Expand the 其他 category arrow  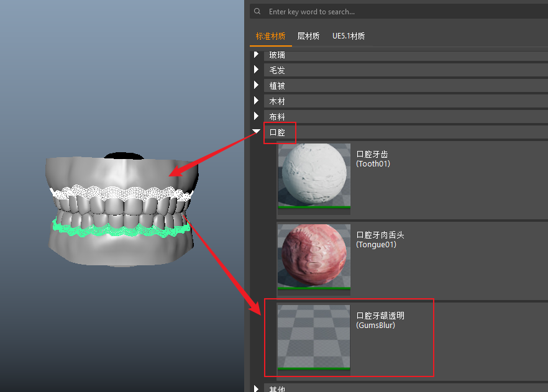click(x=256, y=388)
